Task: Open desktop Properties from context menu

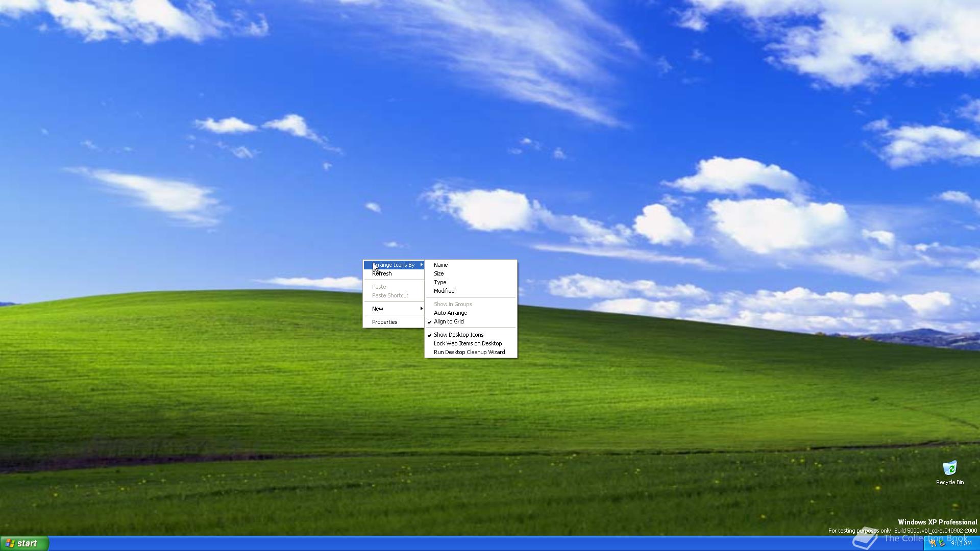Action: tap(384, 322)
